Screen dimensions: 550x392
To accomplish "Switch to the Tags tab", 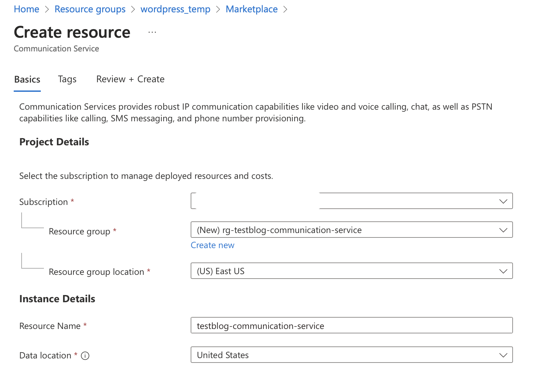I will tap(67, 79).
